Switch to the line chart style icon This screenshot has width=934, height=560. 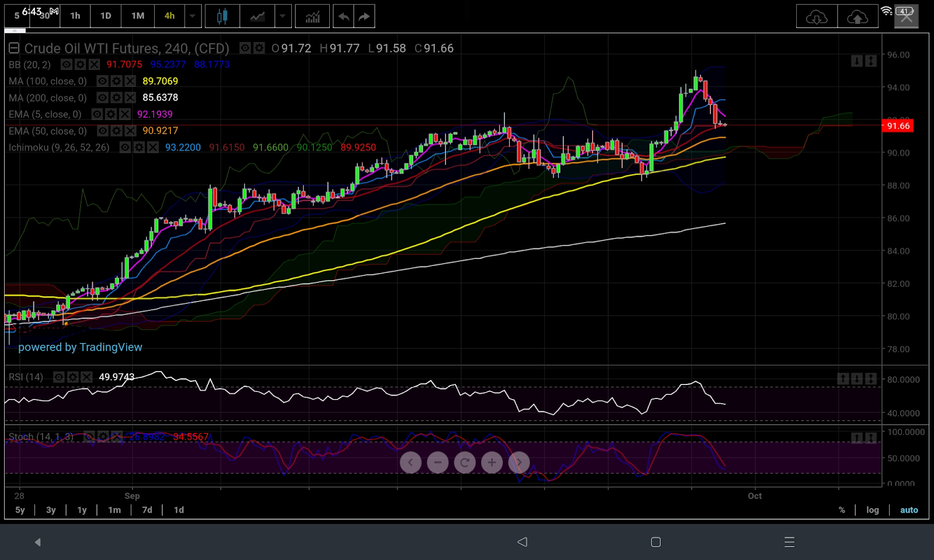tap(257, 16)
